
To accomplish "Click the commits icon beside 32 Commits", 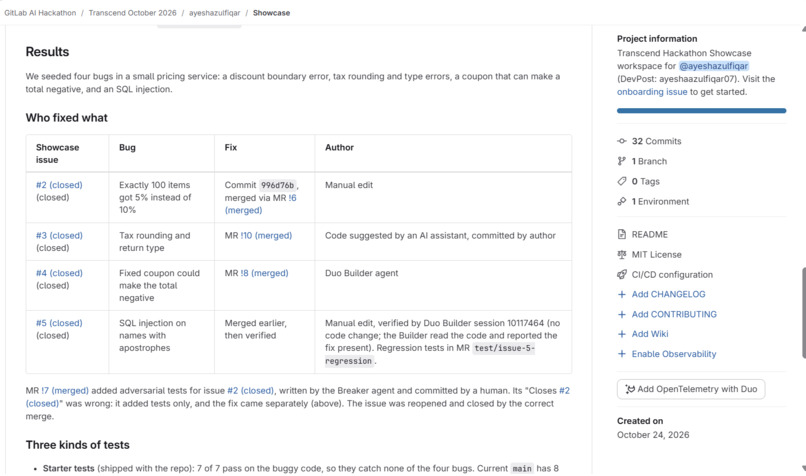I will pos(621,141).
